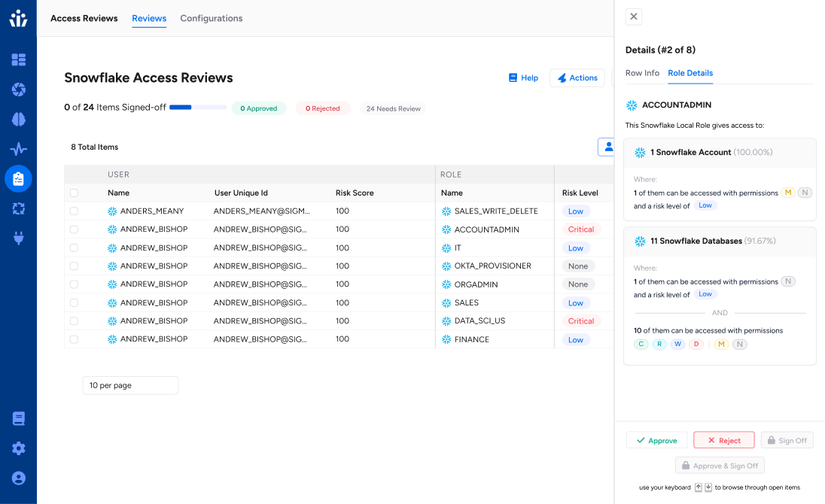Click the Snowflake icon beside ACCOUNTADMIN heading

click(x=632, y=105)
